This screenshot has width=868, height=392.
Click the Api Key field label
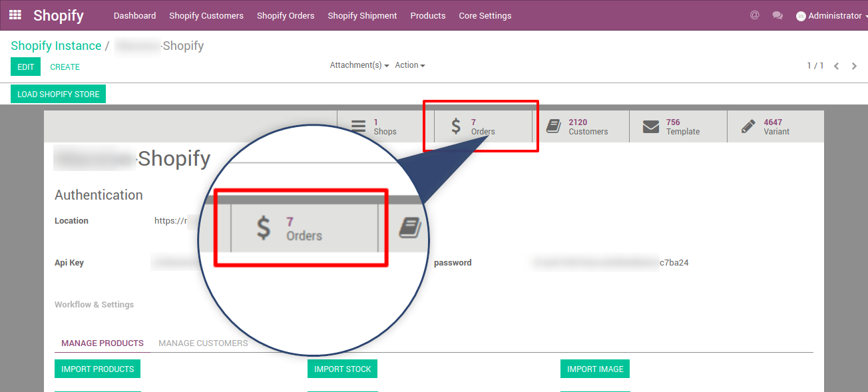[x=69, y=263]
